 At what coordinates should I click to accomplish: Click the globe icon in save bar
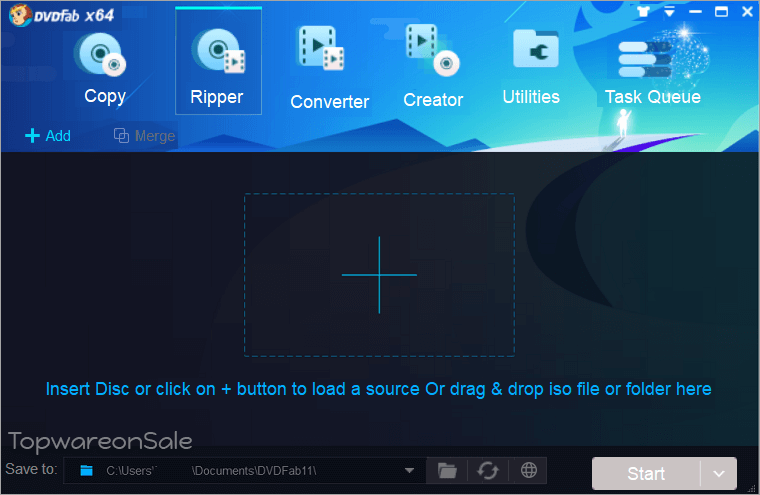point(528,470)
